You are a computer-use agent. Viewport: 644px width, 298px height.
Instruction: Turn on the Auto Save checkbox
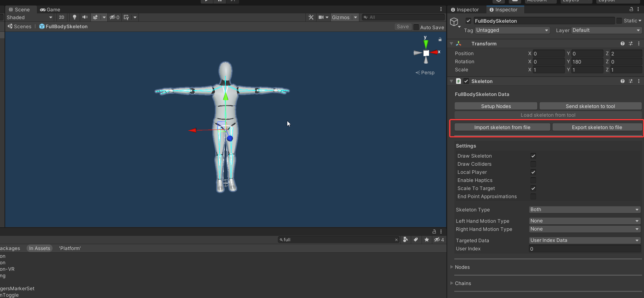(x=416, y=27)
